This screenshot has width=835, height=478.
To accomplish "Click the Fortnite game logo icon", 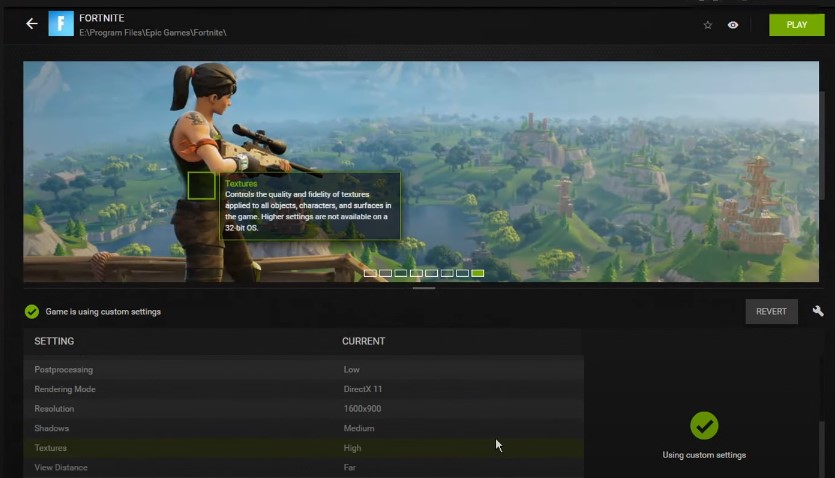I will click(61, 24).
